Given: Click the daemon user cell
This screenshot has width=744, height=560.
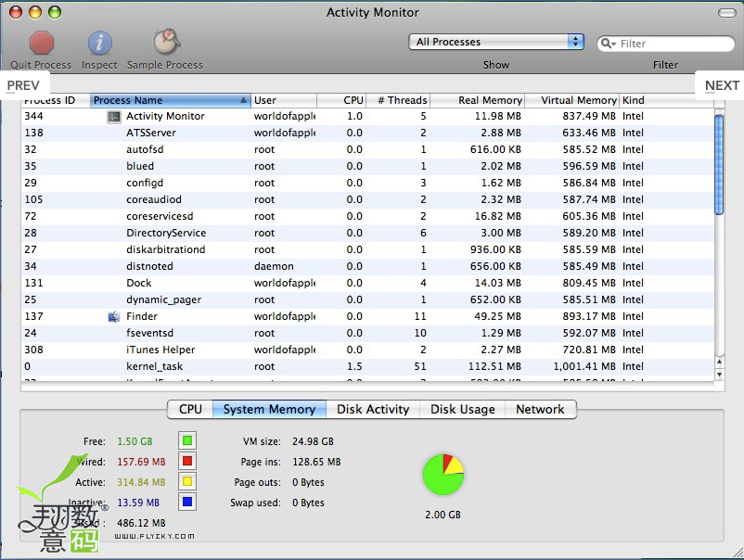Looking at the screenshot, I should [274, 266].
